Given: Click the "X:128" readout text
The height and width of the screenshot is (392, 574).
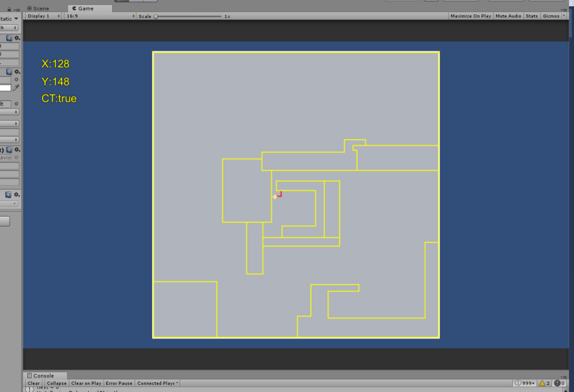Looking at the screenshot, I should pyautogui.click(x=55, y=64).
